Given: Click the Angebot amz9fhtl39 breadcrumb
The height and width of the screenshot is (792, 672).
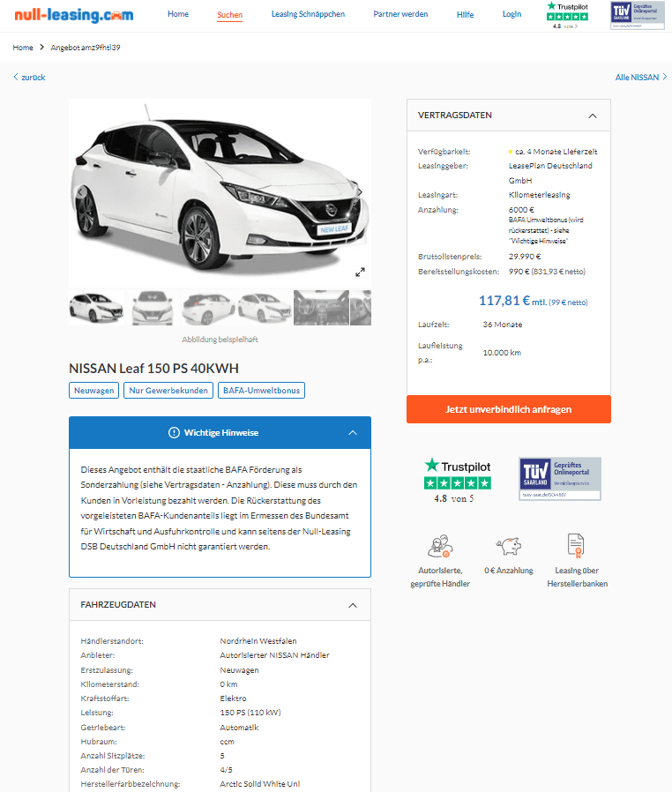Looking at the screenshot, I should pyautogui.click(x=86, y=48).
